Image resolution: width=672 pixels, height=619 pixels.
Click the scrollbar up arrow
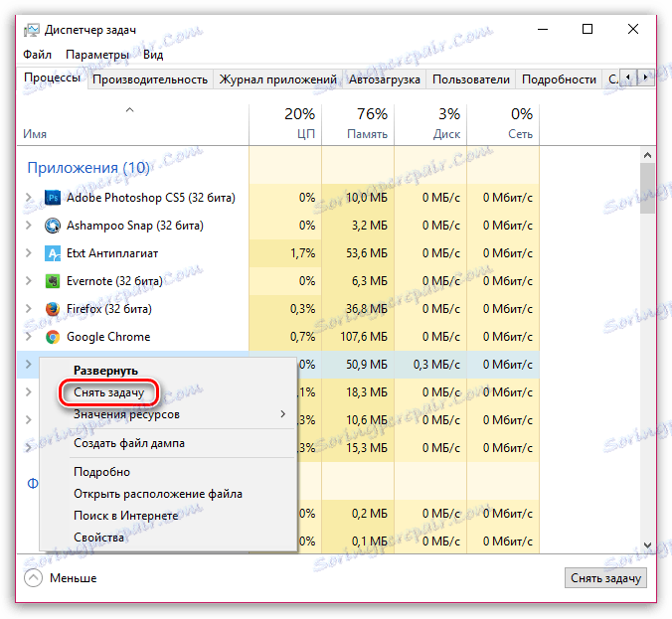pos(647,155)
